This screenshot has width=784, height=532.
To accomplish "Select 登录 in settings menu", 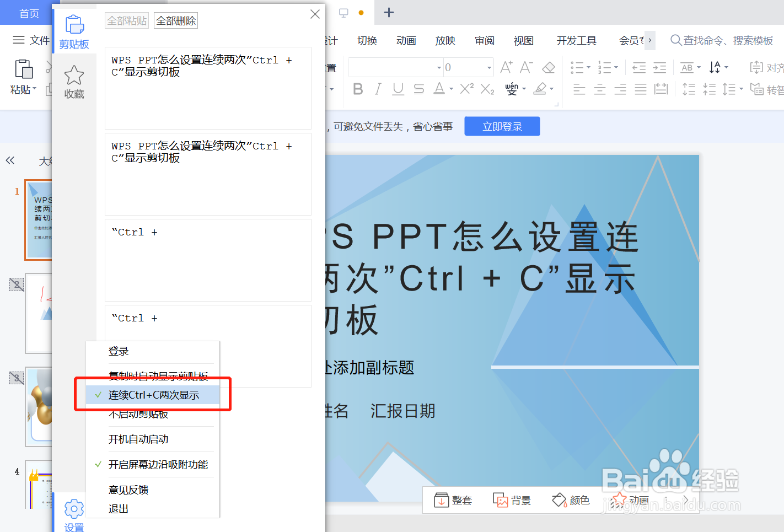I will coord(153,351).
